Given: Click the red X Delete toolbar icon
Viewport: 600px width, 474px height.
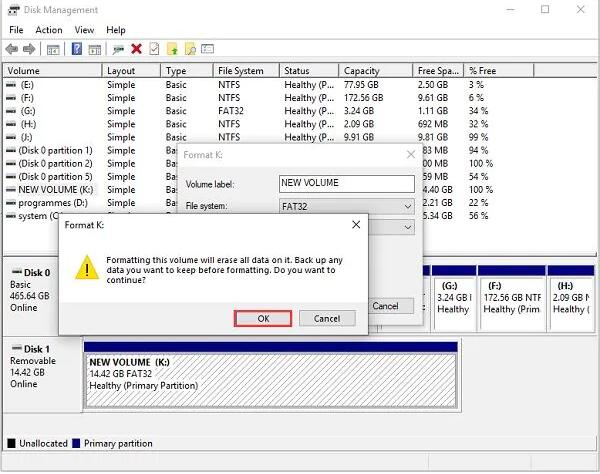Looking at the screenshot, I should tap(136, 49).
